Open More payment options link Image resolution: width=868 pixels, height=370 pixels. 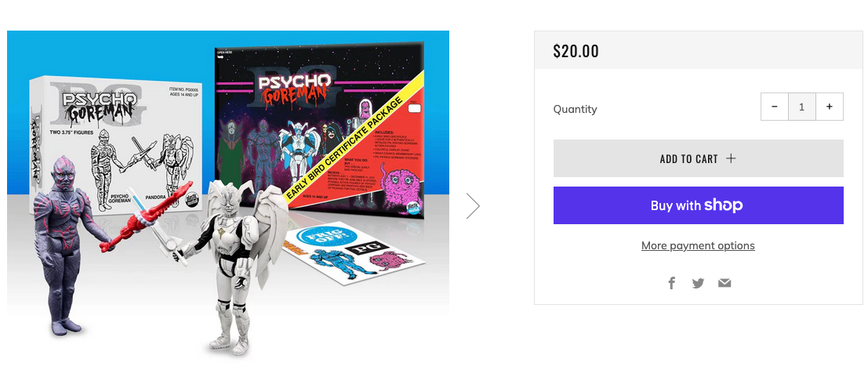tap(698, 245)
